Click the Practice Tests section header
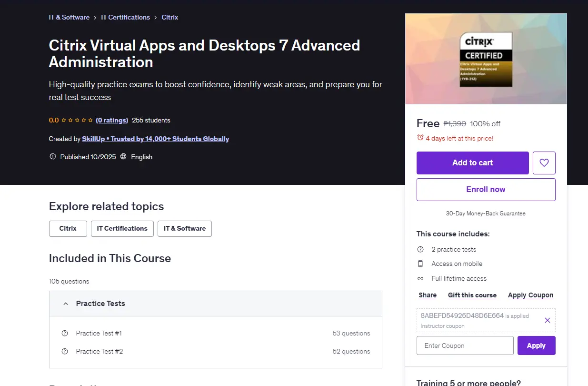The height and width of the screenshot is (386, 588). tap(216, 304)
